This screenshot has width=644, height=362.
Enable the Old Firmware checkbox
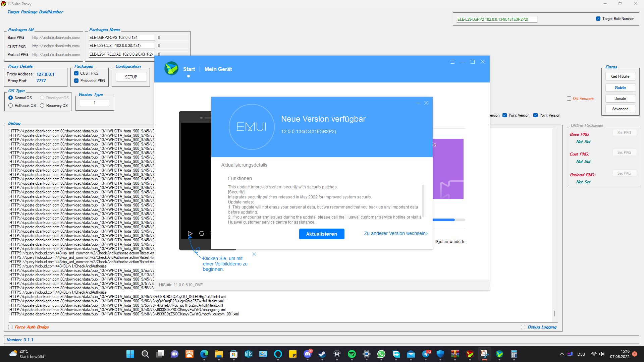569,99
